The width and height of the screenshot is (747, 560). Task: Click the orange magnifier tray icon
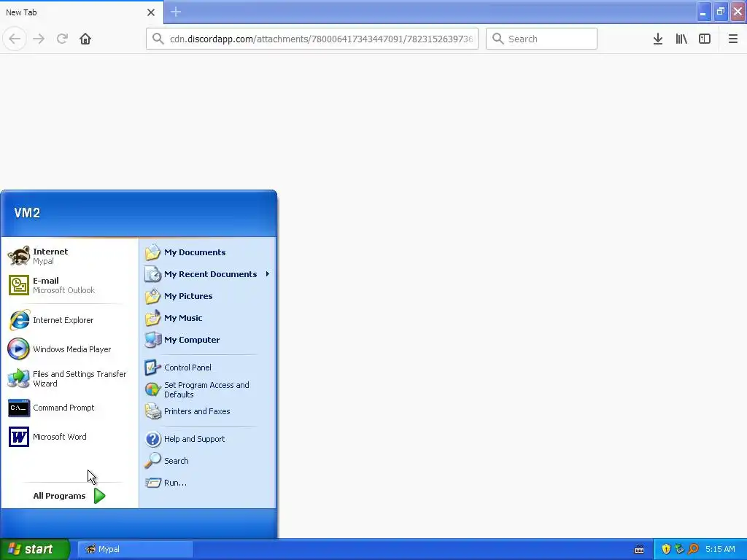point(694,549)
